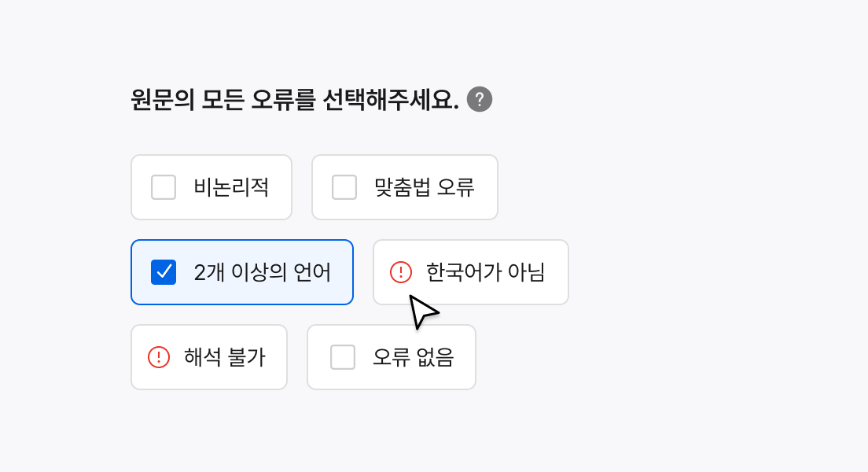Click the 한국어가 아님 label text
This screenshot has height=472, width=868.
click(485, 272)
